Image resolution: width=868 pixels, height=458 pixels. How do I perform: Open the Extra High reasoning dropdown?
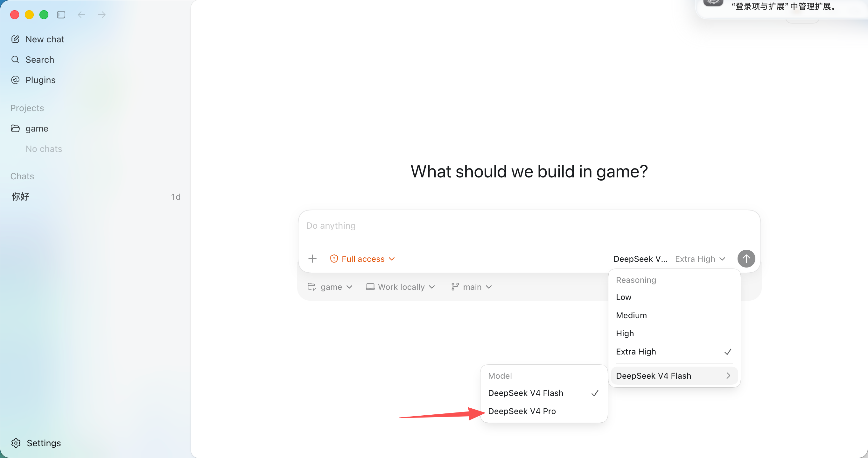pyautogui.click(x=700, y=259)
